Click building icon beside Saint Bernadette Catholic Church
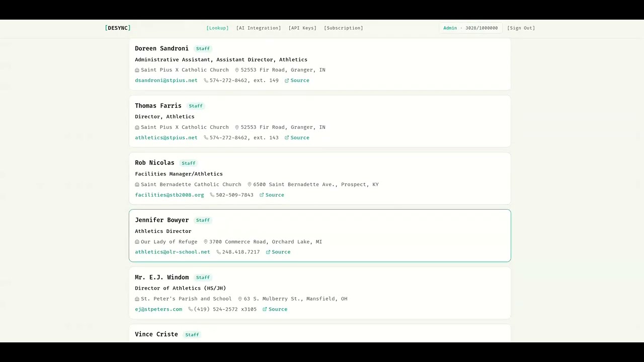Image resolution: width=644 pixels, height=362 pixels. click(137, 185)
